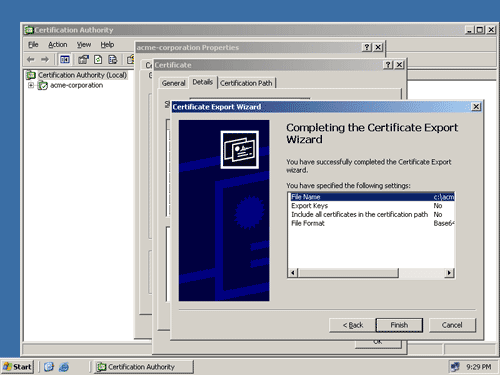Click the certificate image in wizard banner
The height and width of the screenshot is (375, 500).
(x=239, y=149)
